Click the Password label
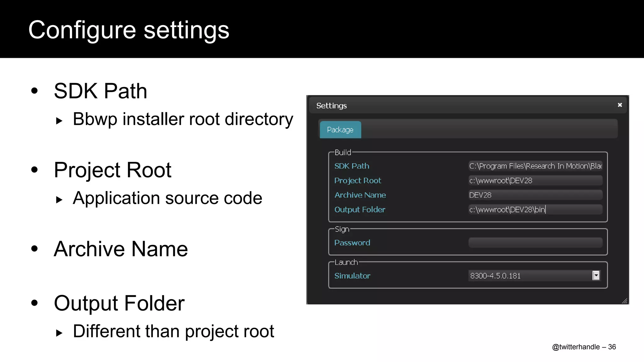This screenshot has width=644, height=362. [x=352, y=243]
